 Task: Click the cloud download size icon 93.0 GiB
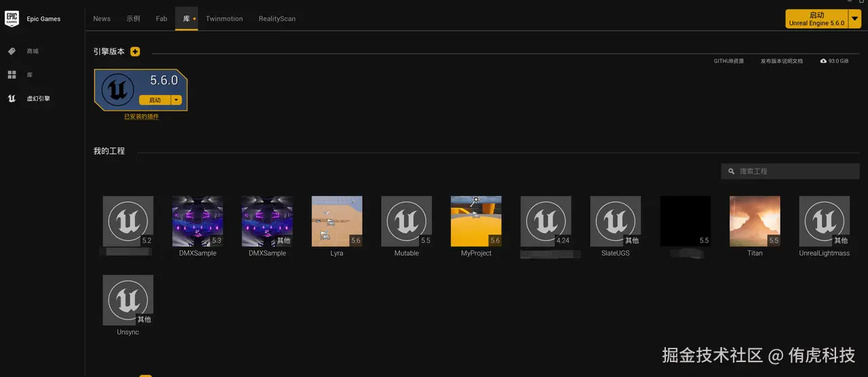823,61
